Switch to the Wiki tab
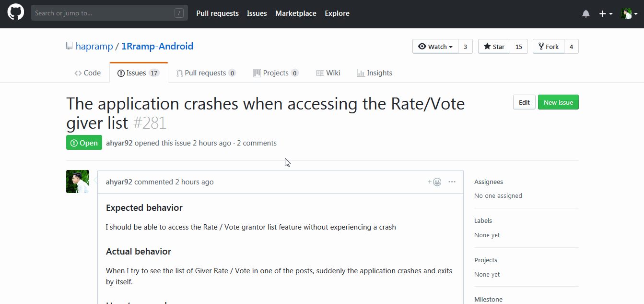This screenshot has width=644, height=304. [x=328, y=73]
